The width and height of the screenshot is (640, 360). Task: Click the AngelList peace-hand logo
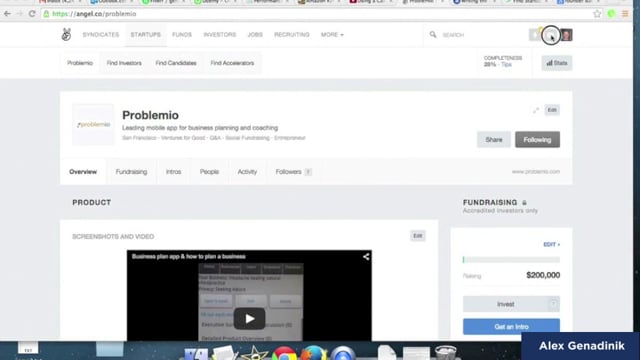click(66, 35)
